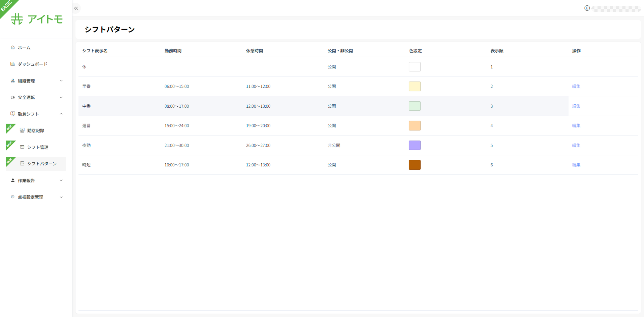Viewport: 644px width, 317px height.
Task: Edit the 時短 shift pattern
Action: [576, 165]
